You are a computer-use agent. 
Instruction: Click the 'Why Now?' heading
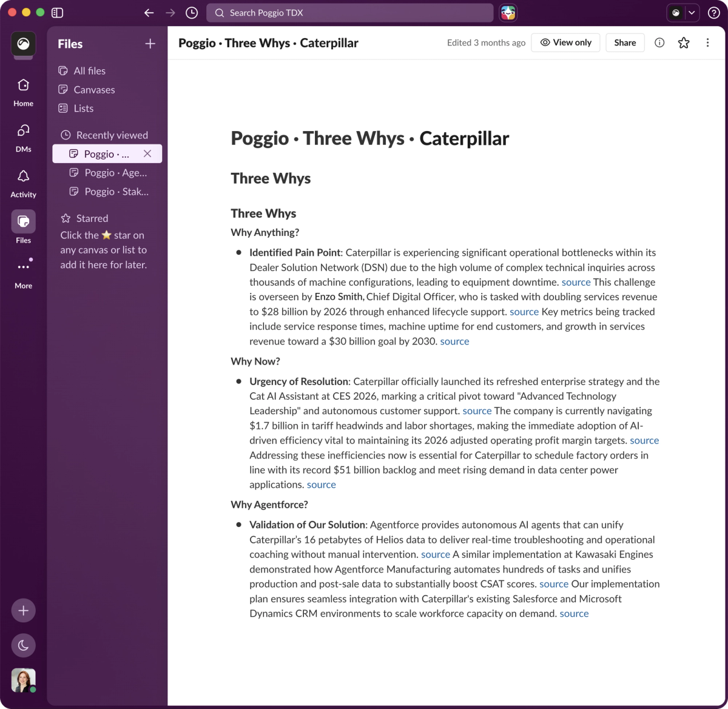(x=255, y=361)
